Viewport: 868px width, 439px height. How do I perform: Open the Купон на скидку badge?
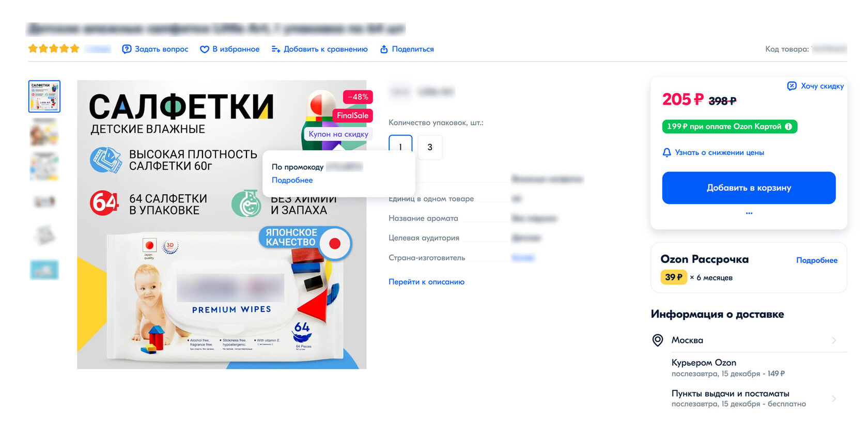pyautogui.click(x=338, y=134)
